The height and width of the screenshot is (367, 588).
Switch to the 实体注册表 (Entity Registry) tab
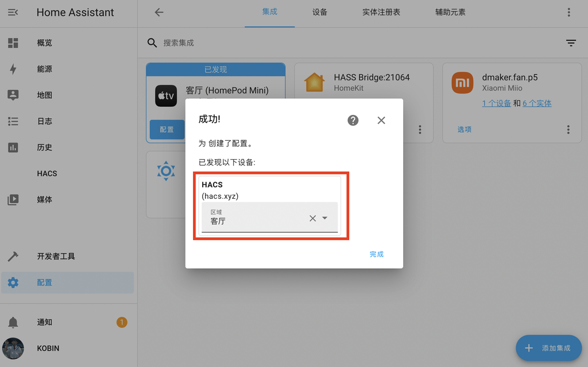pos(381,13)
